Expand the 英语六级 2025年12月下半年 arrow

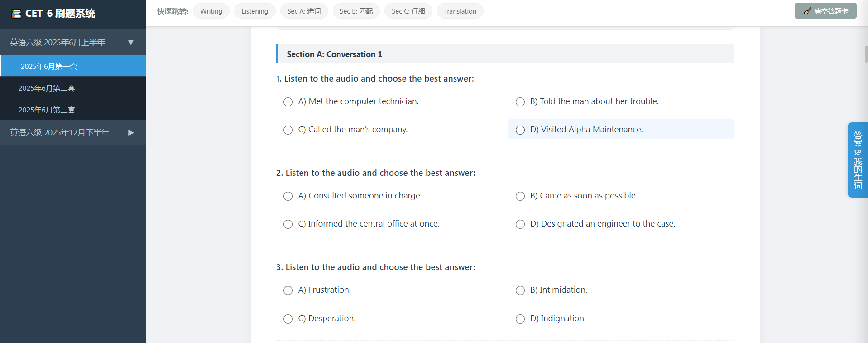[x=131, y=133]
